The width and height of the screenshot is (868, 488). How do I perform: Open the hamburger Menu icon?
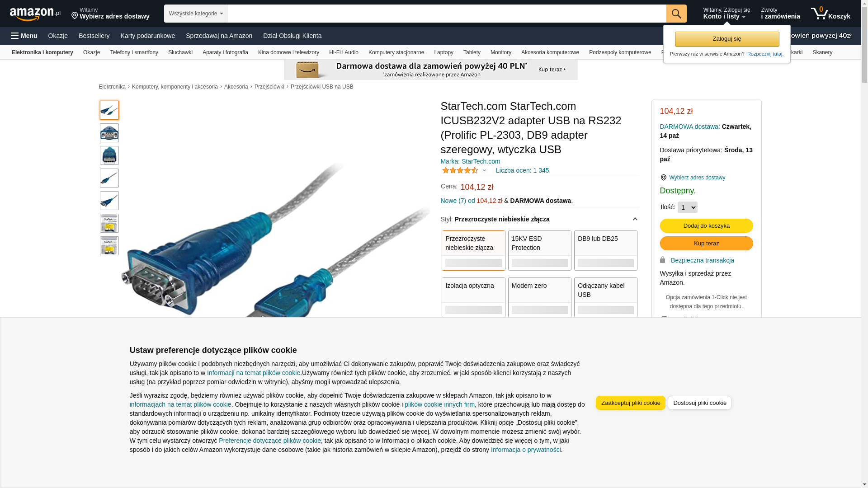24,36
